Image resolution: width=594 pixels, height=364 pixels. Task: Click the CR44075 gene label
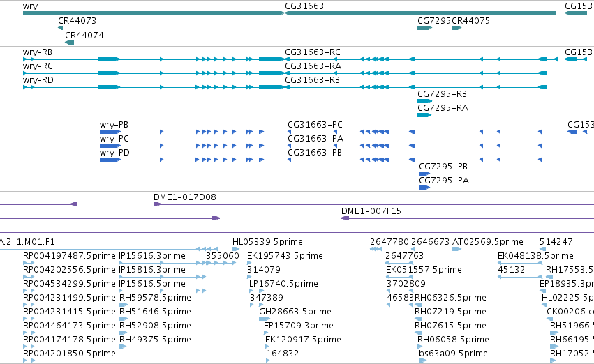[470, 21]
